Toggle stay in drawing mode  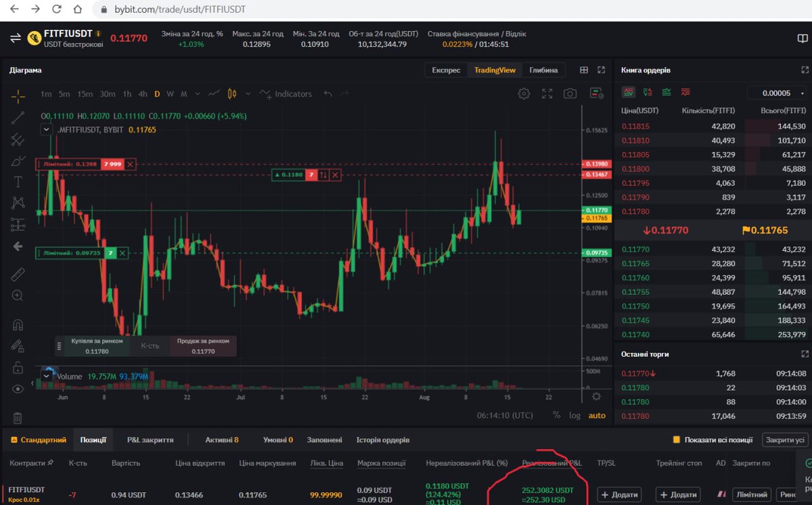[x=18, y=345]
